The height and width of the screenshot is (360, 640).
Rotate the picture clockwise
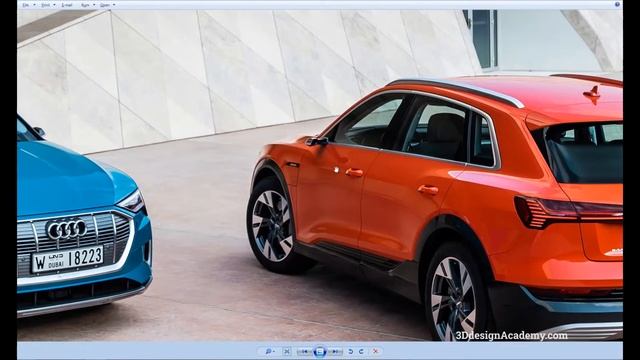[362, 351]
